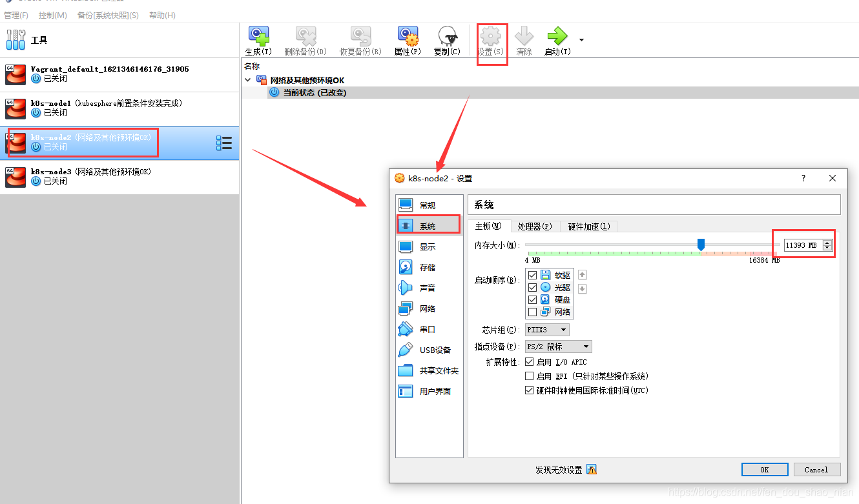Click the help question mark in dialog title
859x504 pixels.
pos(803,178)
